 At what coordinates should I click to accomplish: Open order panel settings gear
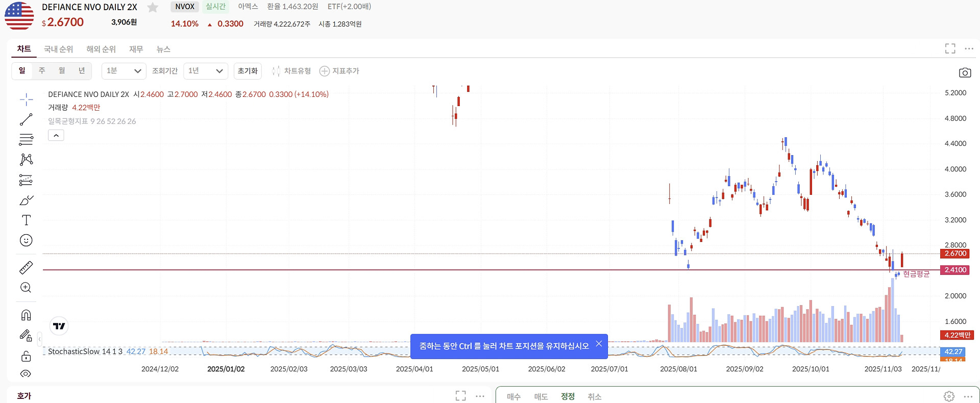(x=949, y=396)
